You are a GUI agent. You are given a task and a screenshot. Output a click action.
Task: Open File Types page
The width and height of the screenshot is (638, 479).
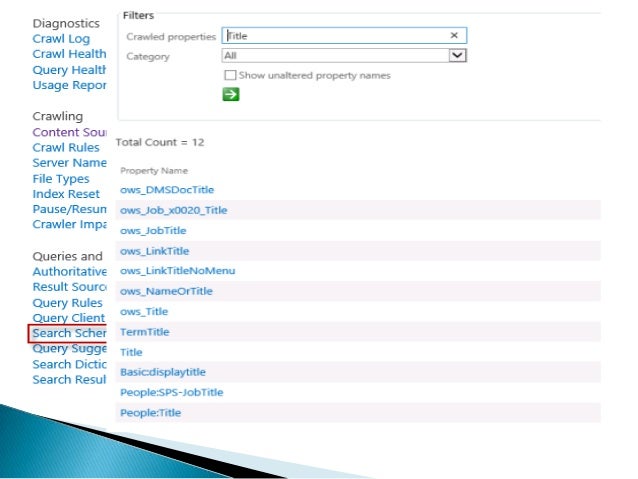pyautogui.click(x=61, y=179)
